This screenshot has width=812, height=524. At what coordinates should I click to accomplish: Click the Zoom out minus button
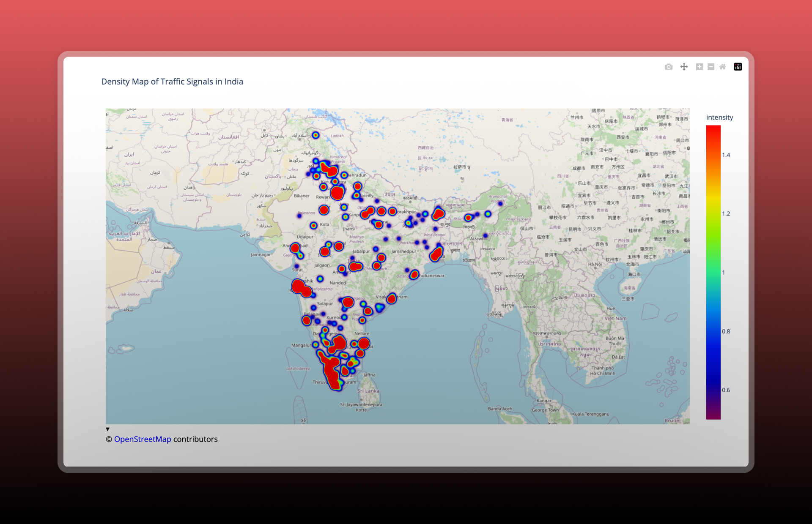tap(711, 67)
